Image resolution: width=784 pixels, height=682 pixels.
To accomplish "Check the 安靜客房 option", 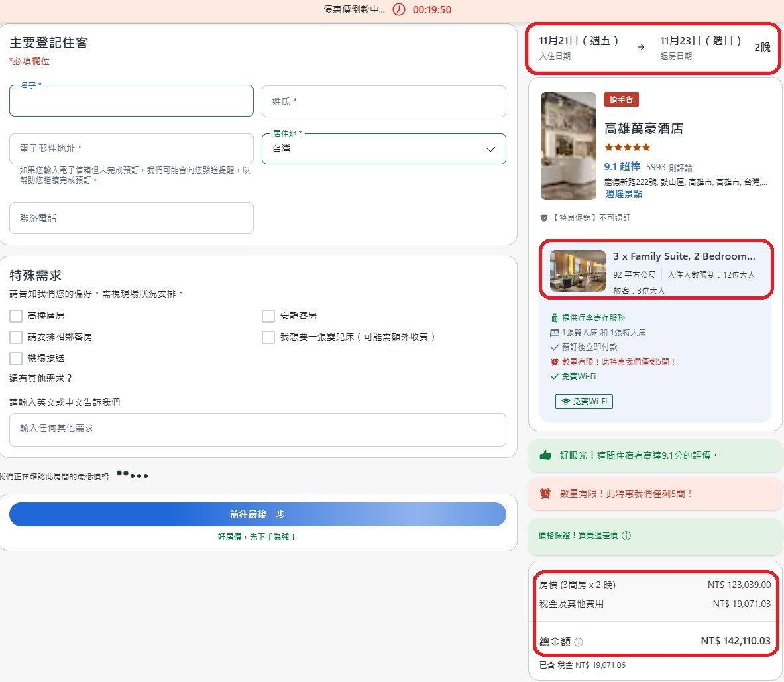I will (x=268, y=315).
